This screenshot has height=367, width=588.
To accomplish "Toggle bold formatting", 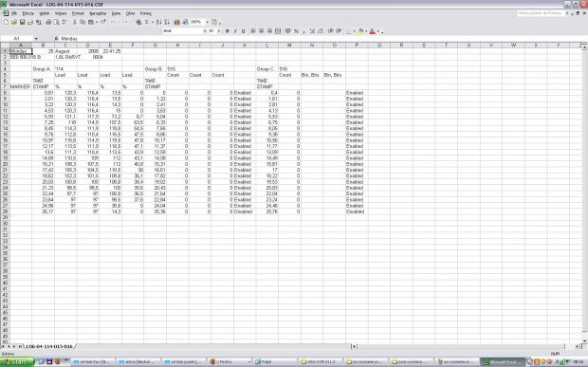I will click(x=228, y=31).
